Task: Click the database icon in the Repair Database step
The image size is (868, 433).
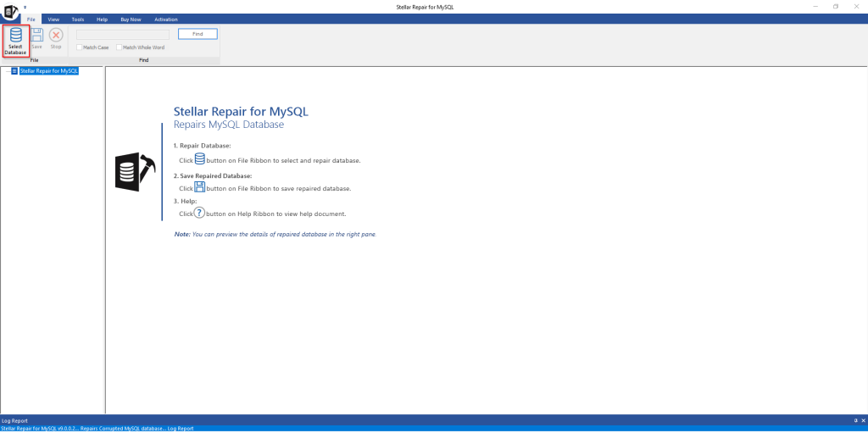Action: pos(200,159)
